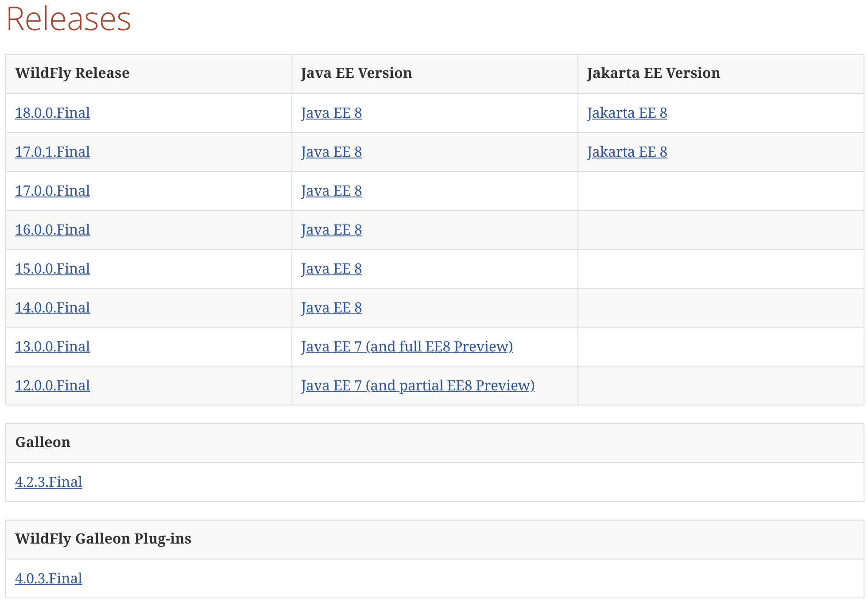Screen dimensions: 868x602
Task: Follow Java EE 8 link in 17.0.0.Final row
Action: [331, 191]
